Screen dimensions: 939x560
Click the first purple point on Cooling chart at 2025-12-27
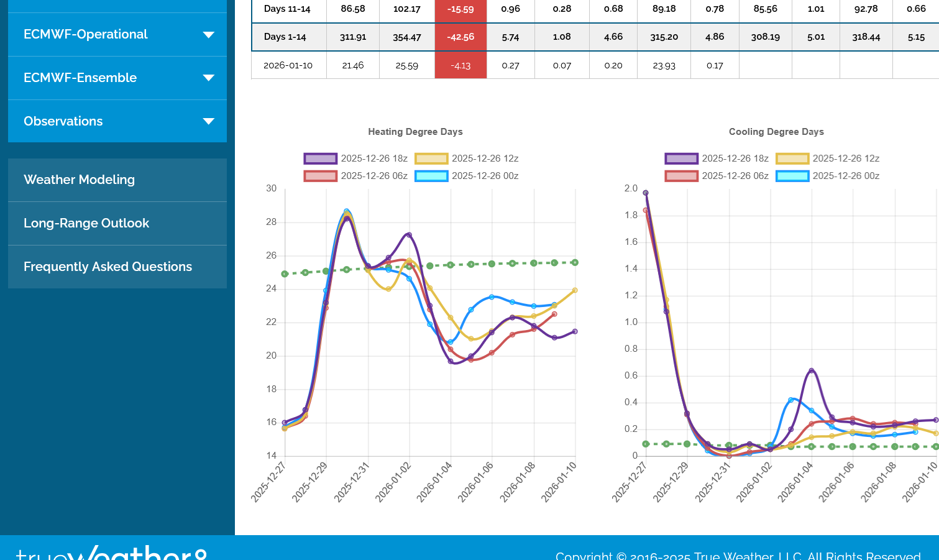click(646, 193)
